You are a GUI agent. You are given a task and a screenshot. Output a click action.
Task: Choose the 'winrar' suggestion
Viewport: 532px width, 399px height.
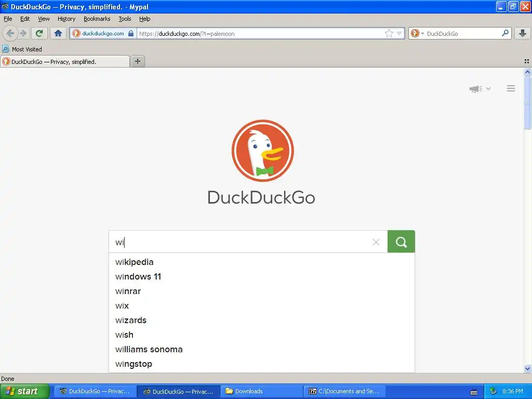tap(262, 291)
